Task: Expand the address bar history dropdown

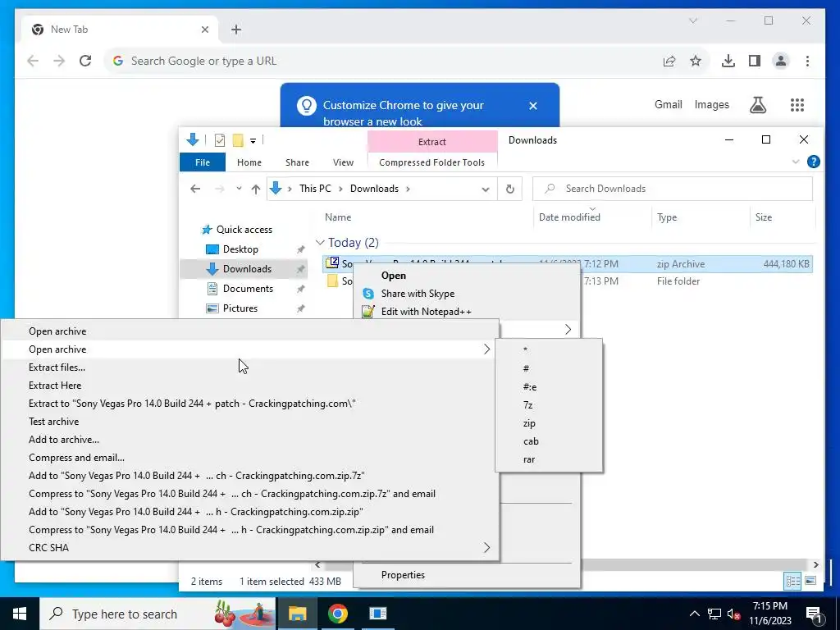Action: [486, 189]
